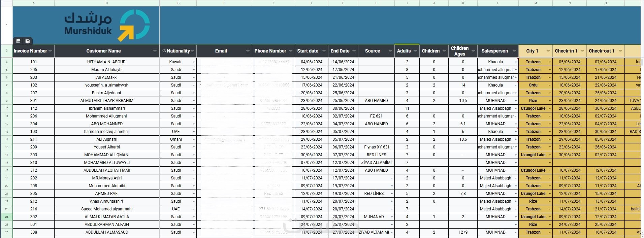Open filter for End Date column

click(x=354, y=51)
